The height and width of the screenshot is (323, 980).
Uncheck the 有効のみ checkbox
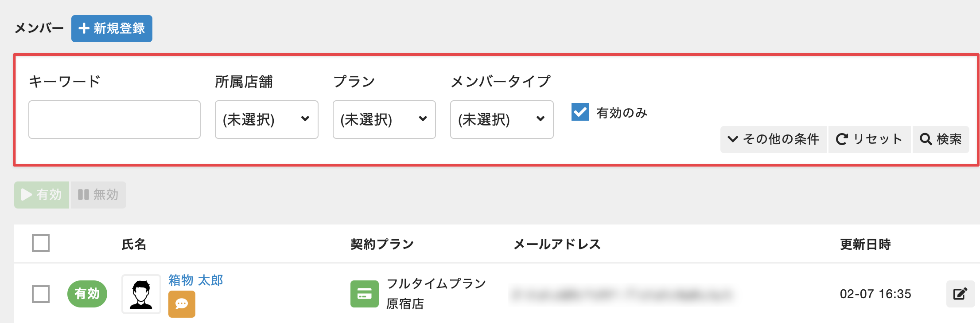pos(580,112)
